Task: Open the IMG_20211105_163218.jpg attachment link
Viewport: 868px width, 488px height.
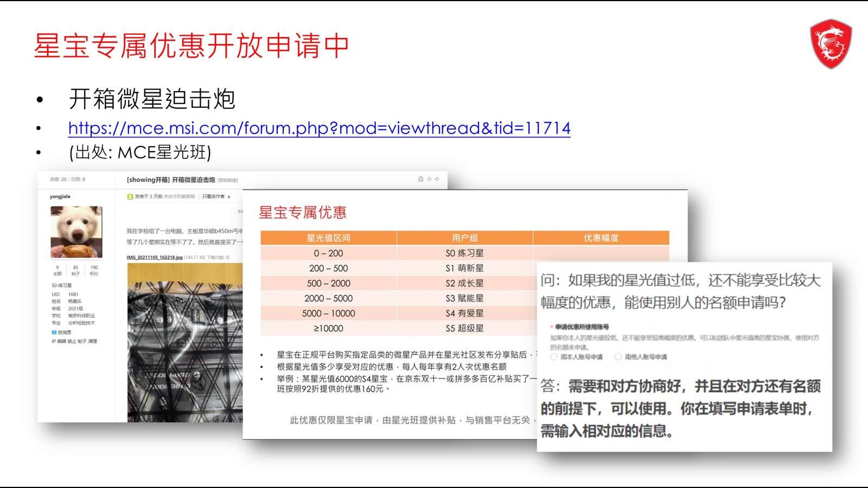Action: click(155, 258)
